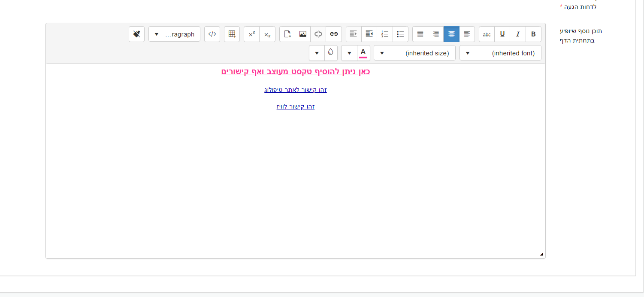Clean formatting with brush icon
The image size is (644, 297).
[136, 34]
